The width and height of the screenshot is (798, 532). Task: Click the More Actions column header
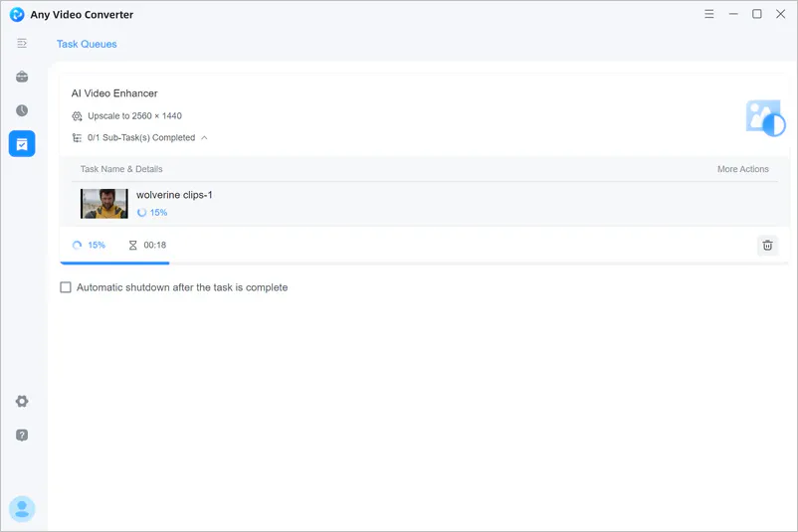743,169
